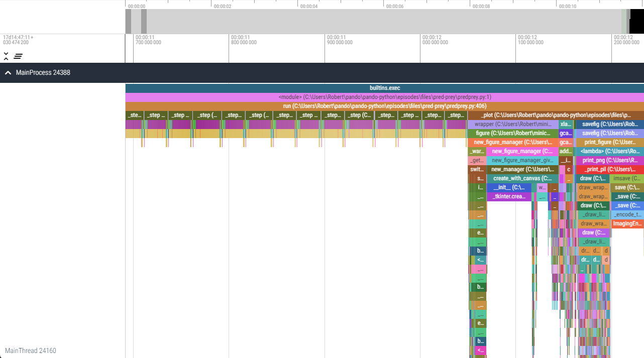Collapse the MainProcess 24388 group
The width and height of the screenshot is (644, 358).
pyautogui.click(x=8, y=73)
